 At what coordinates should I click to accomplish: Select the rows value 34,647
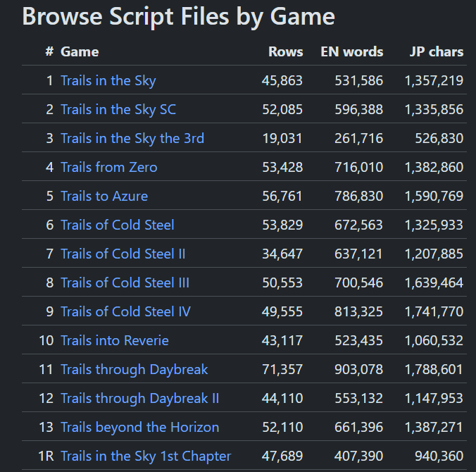282,254
